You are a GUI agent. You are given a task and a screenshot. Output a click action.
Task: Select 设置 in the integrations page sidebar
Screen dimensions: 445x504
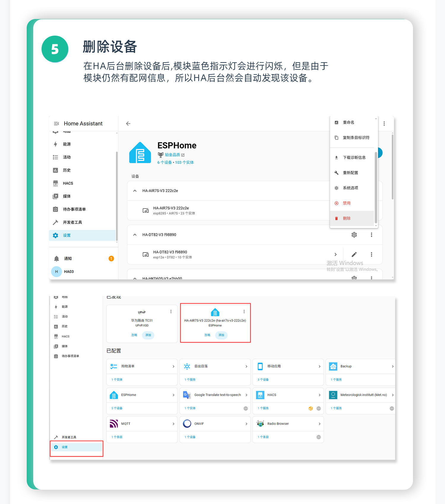tap(77, 447)
